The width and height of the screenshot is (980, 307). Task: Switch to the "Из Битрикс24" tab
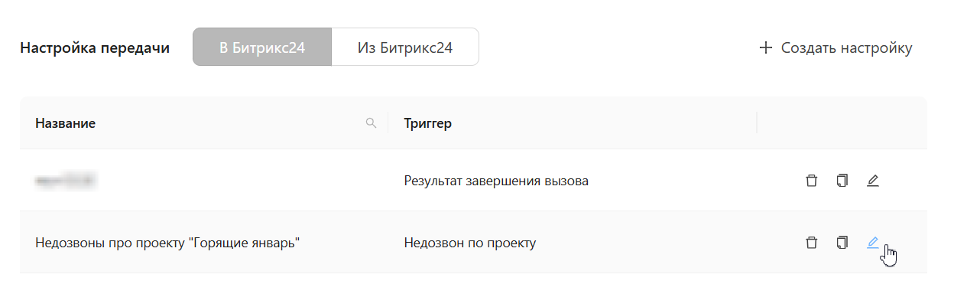[405, 47]
